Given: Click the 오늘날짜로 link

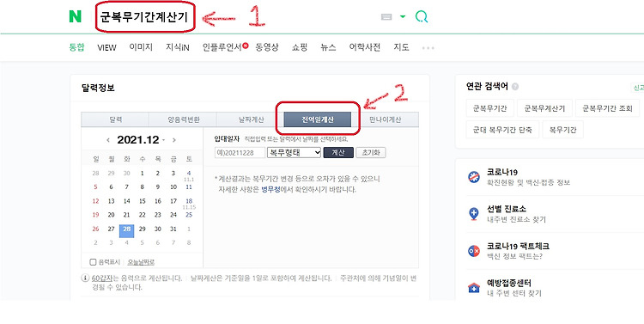Looking at the screenshot, I should pyautogui.click(x=141, y=262).
